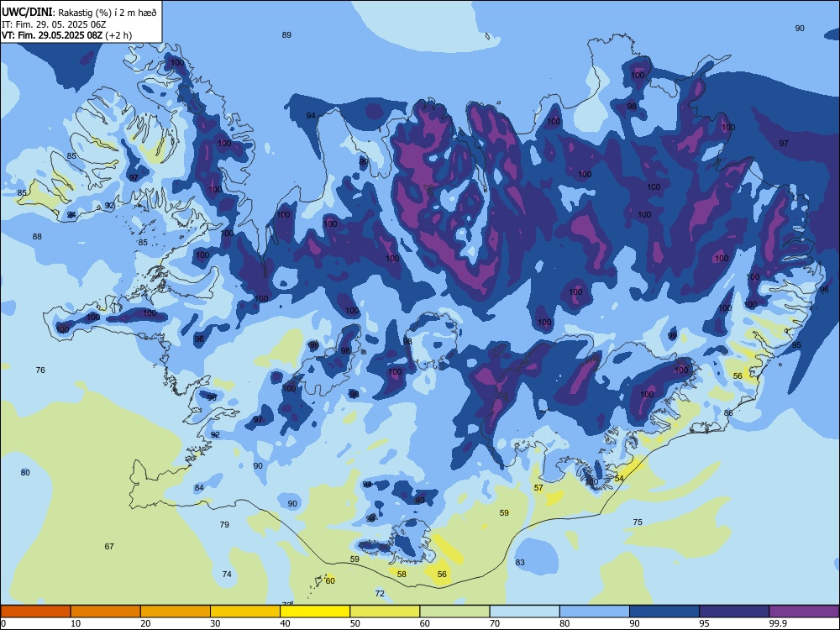Click the humidity value '89' over the northern sea
Image resolution: width=840 pixels, height=630 pixels.
(x=286, y=34)
